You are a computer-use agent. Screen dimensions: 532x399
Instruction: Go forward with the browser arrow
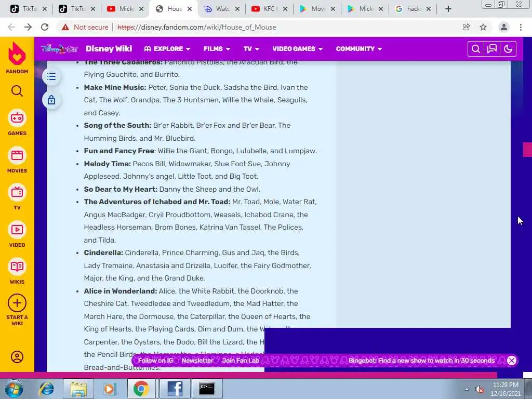pyautogui.click(x=28, y=27)
